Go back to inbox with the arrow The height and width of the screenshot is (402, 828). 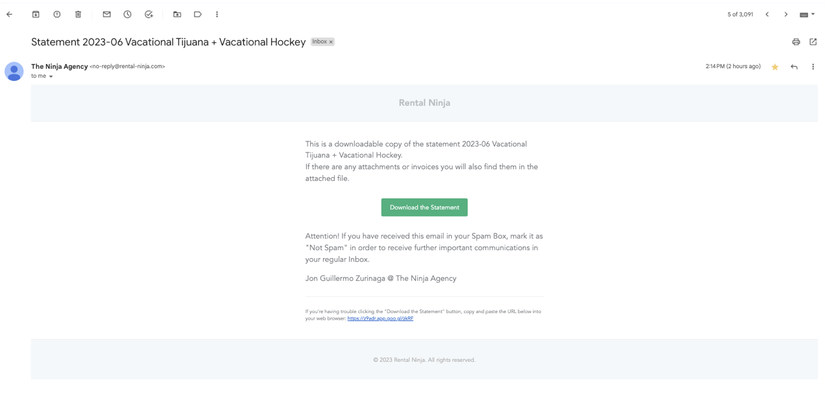(10, 14)
